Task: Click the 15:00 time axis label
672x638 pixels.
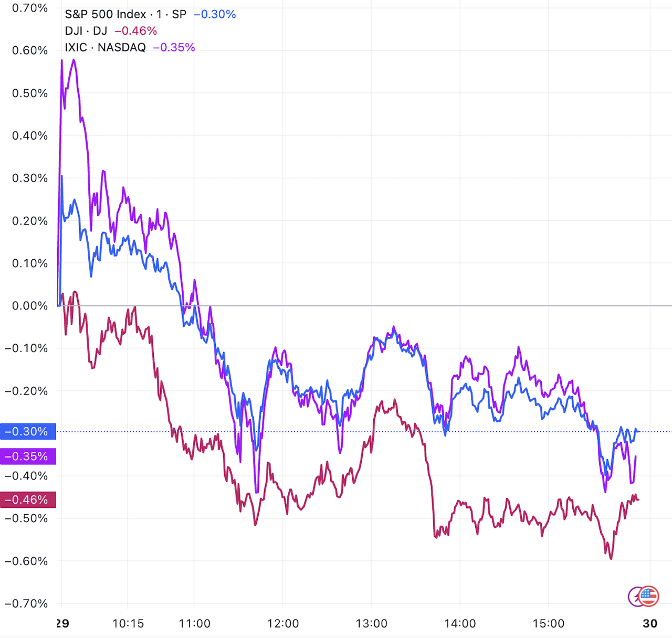Action: click(x=548, y=623)
